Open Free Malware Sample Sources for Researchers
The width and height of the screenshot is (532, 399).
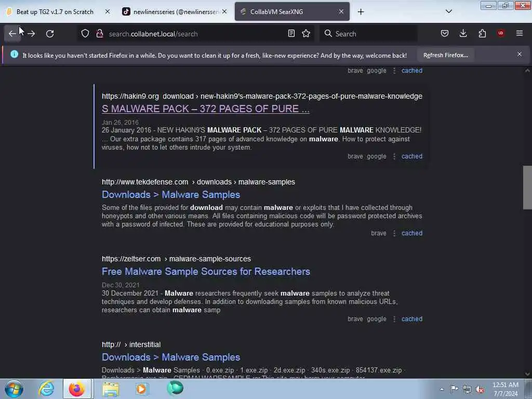tap(206, 271)
